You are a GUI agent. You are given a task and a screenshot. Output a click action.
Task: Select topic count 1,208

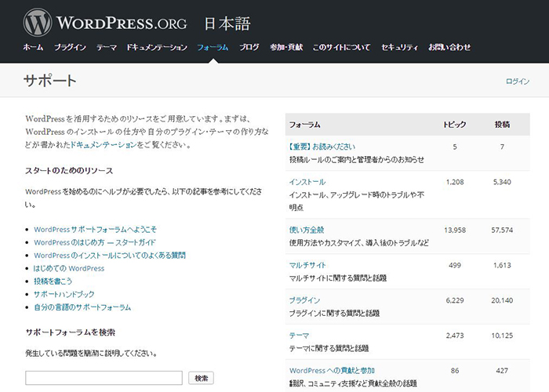455,182
